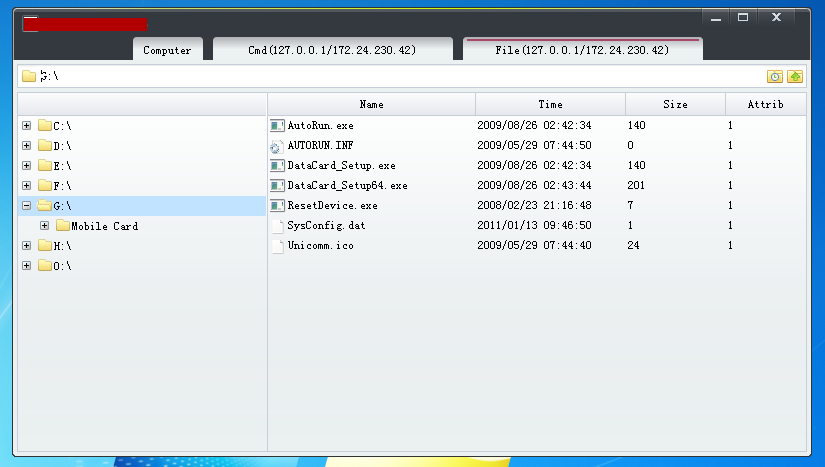This screenshot has width=825, height=467.
Task: Click the 2009/05/29 07:44:50 time cell
Action: tap(534, 145)
